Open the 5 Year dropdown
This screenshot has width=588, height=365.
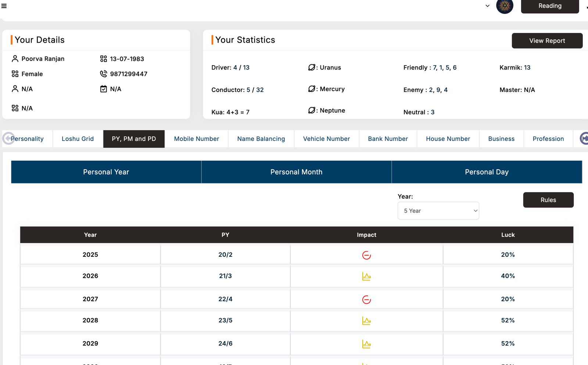[438, 211]
